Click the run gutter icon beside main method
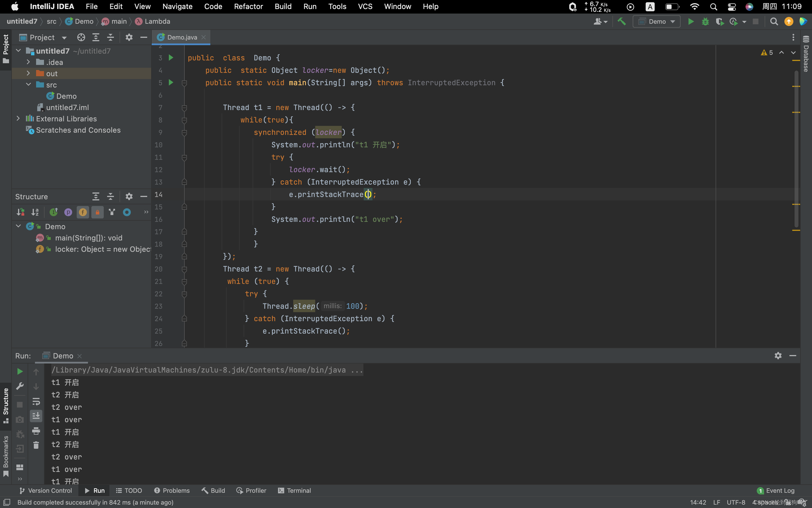Screen dimensions: 812x508 tap(171, 82)
